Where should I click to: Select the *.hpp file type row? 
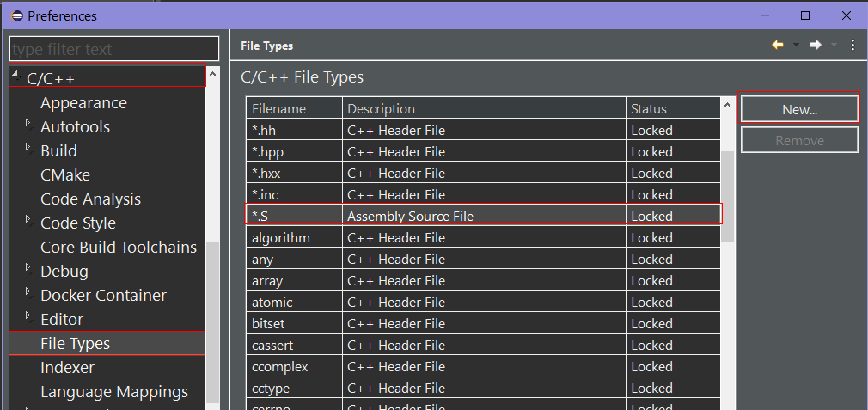pyautogui.click(x=483, y=151)
